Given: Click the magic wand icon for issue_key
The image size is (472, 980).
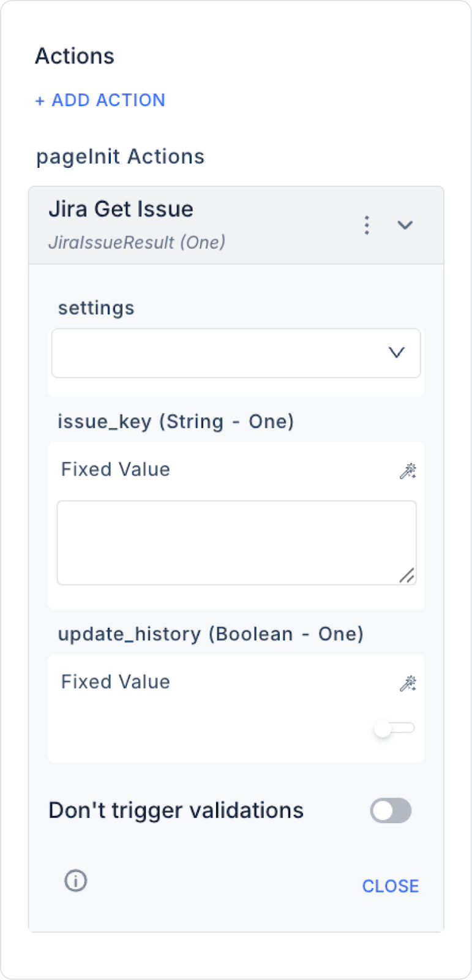Looking at the screenshot, I should pos(408,470).
